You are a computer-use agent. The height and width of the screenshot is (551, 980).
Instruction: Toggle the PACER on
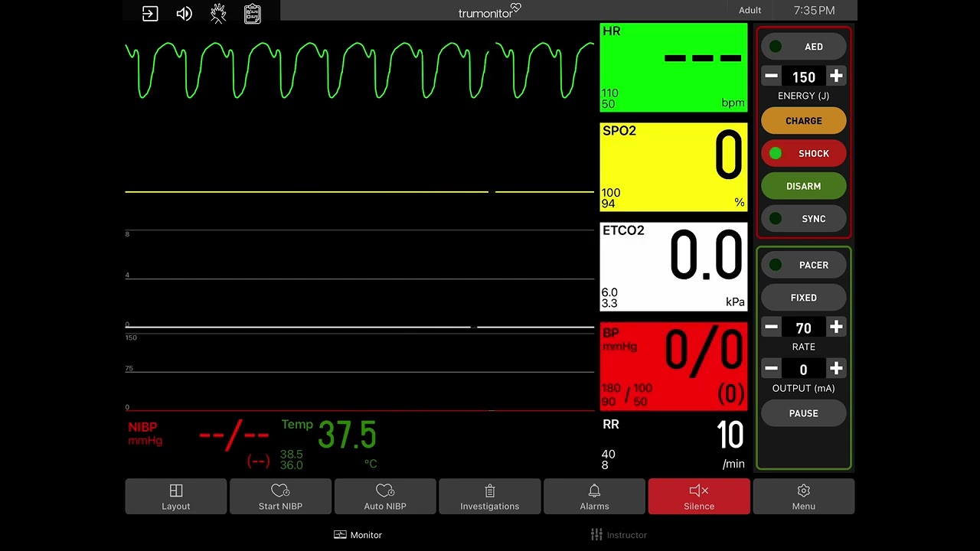pyautogui.click(x=804, y=265)
